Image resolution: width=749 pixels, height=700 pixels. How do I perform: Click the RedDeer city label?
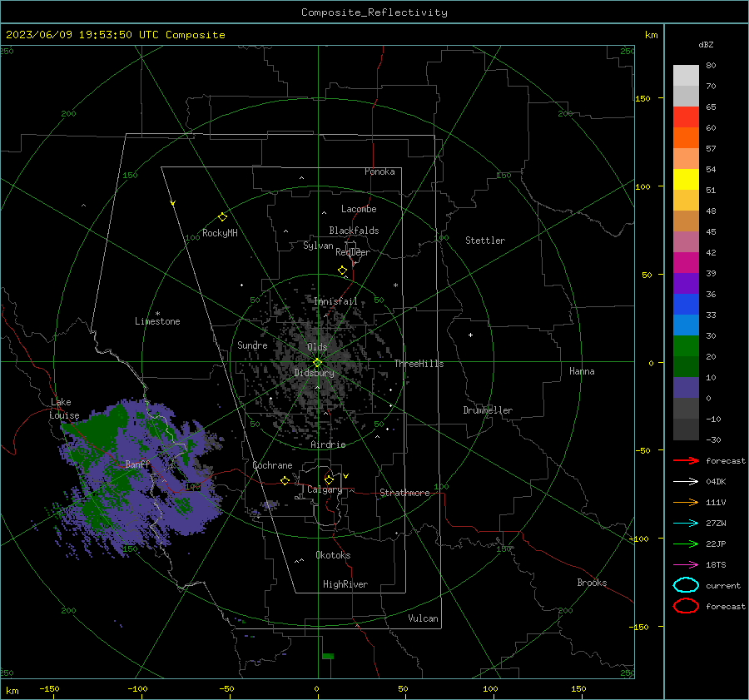353,252
